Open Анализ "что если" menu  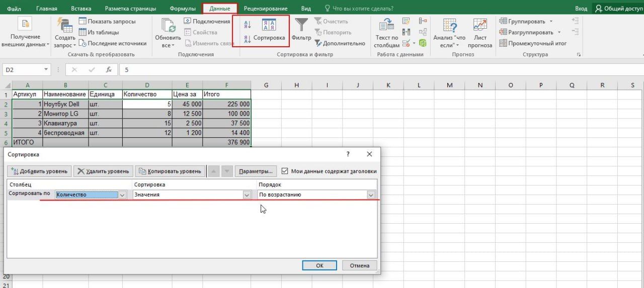[449, 33]
